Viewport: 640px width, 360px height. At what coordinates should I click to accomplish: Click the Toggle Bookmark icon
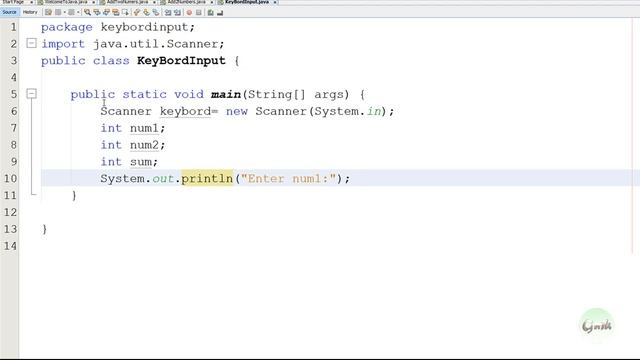point(156,12)
